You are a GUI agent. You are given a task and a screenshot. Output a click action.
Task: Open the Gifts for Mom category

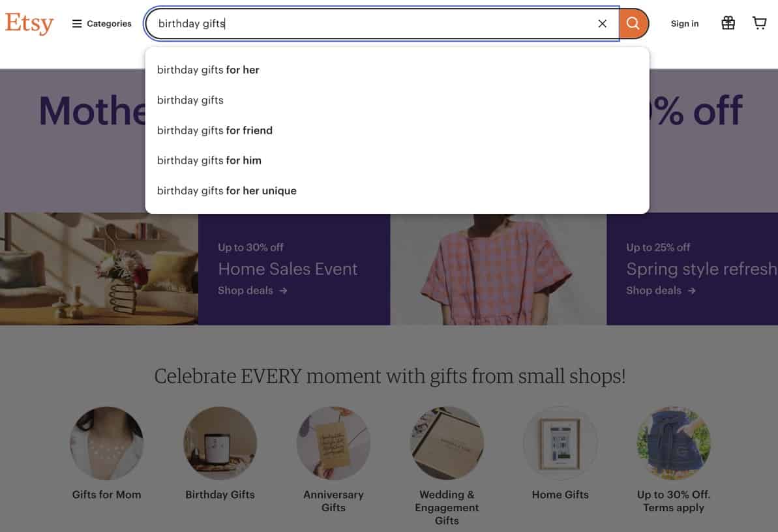106,443
